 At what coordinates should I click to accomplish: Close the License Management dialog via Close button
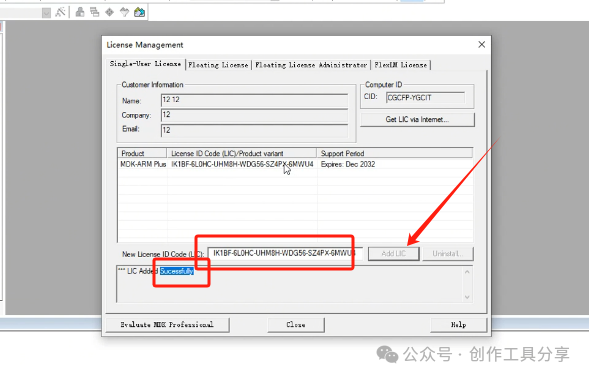click(x=296, y=325)
